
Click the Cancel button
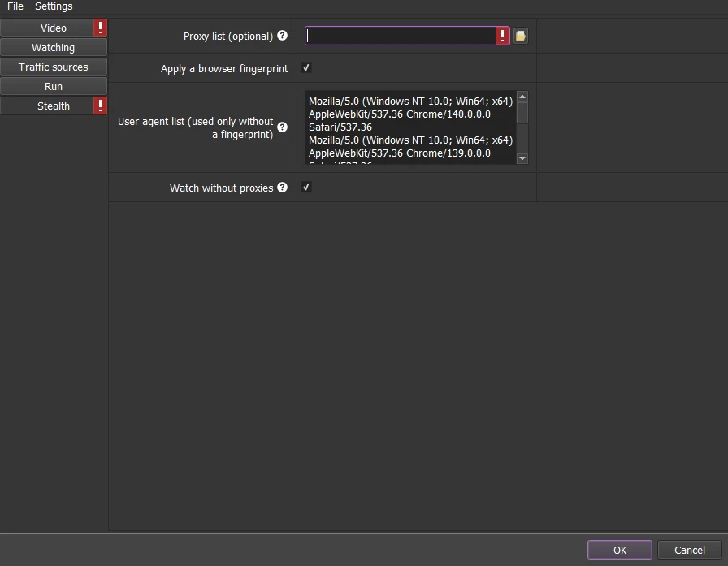[690, 550]
